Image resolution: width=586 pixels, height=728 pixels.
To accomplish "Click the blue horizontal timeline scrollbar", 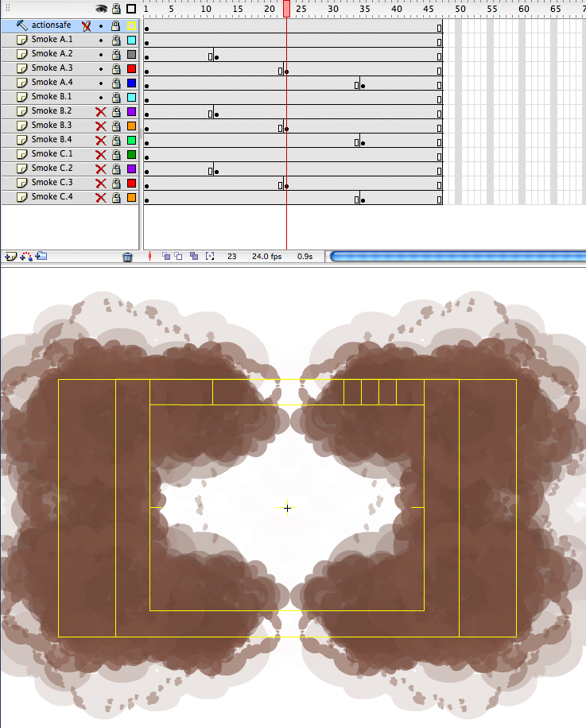I will pos(457,256).
